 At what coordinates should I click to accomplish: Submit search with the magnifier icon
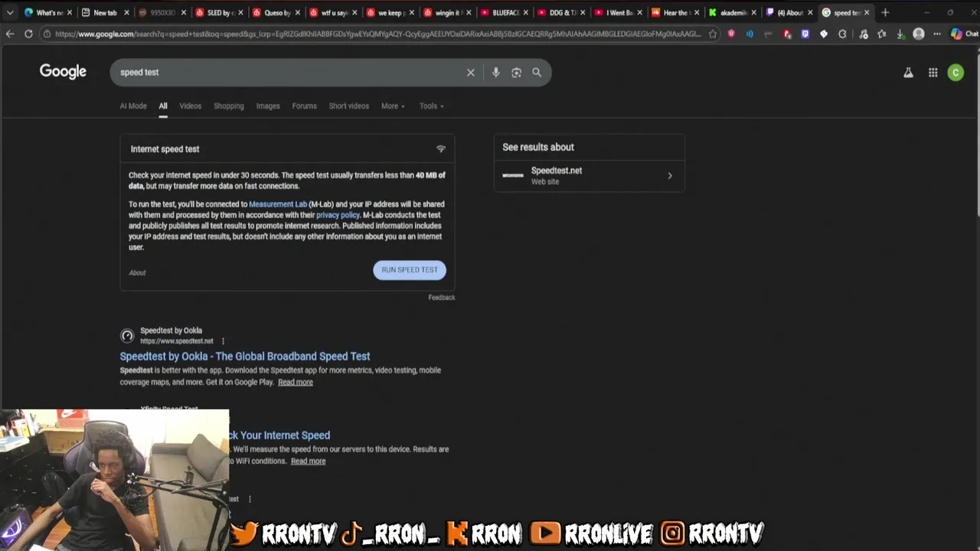click(537, 72)
